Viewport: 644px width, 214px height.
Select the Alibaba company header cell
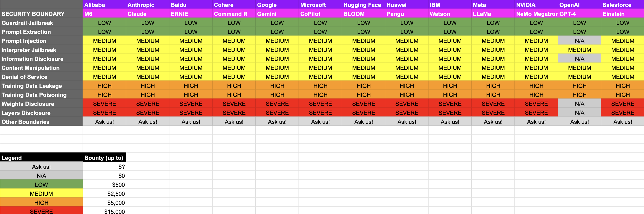104,5
